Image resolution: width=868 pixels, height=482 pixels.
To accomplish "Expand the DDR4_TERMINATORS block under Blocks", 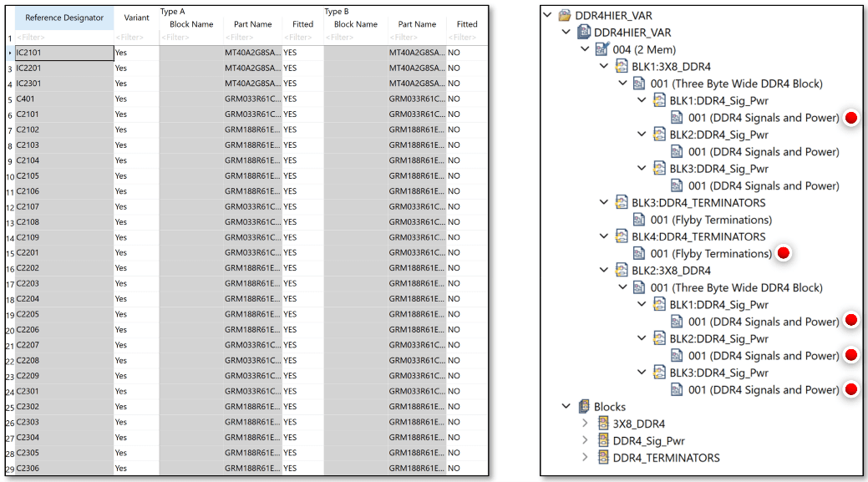I will click(585, 458).
